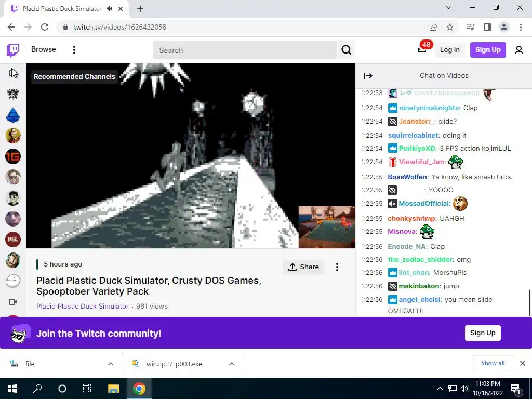The width and height of the screenshot is (532, 399).
Task: Expand options for downloaded file
Action: [x=111, y=364]
